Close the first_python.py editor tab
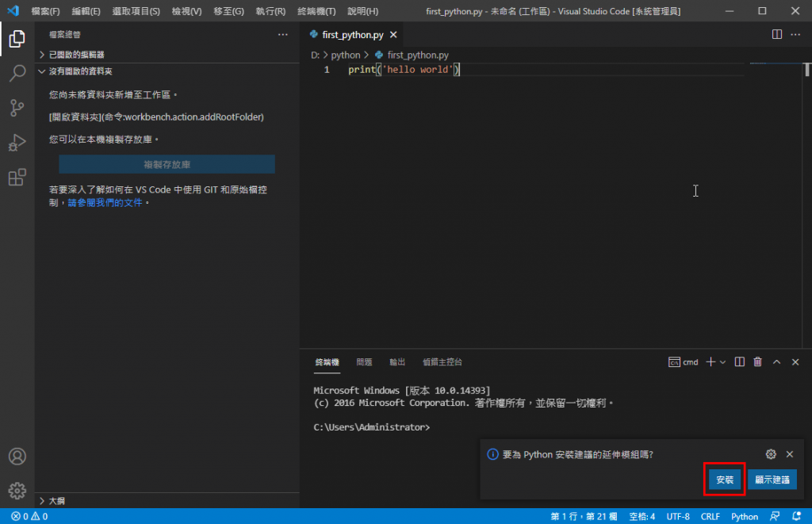Viewport: 812px width, 524px height. coord(393,35)
